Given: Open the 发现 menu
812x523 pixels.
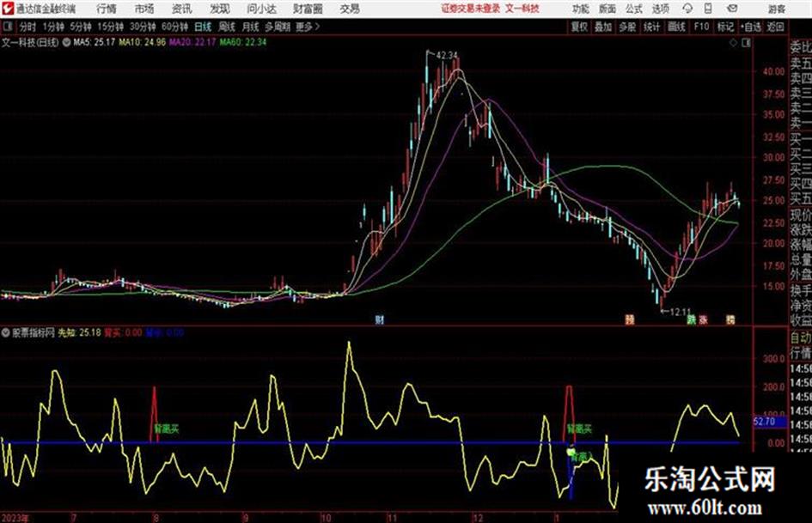Looking at the screenshot, I should (x=220, y=9).
